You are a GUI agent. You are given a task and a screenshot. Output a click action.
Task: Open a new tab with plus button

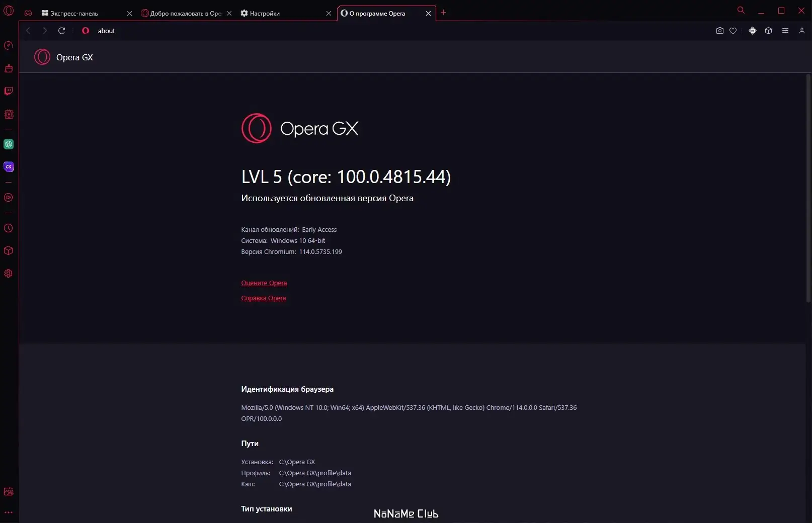[x=443, y=13]
